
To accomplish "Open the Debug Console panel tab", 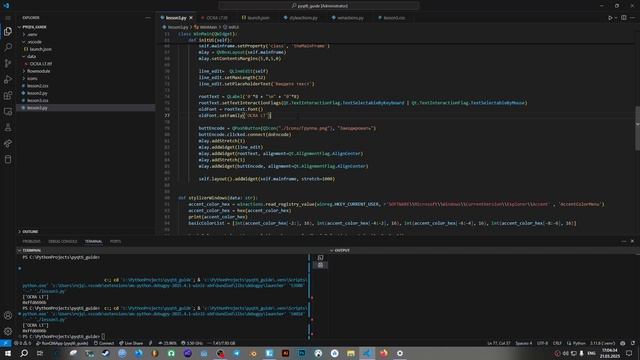I will coord(62,241).
